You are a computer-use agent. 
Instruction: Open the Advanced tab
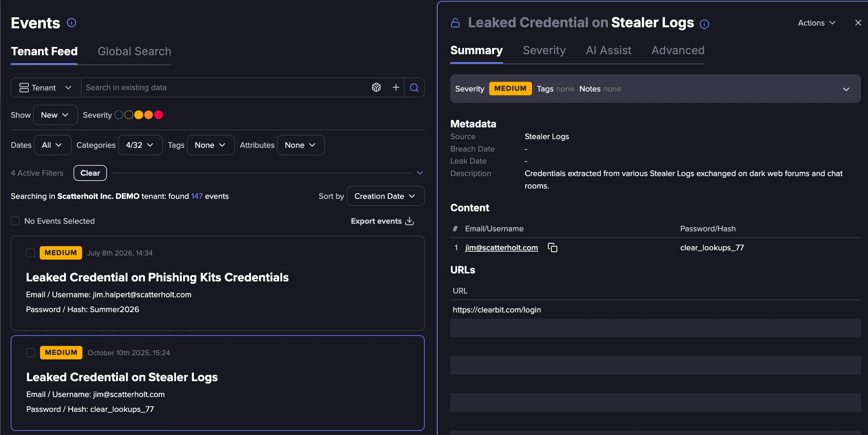coord(678,50)
